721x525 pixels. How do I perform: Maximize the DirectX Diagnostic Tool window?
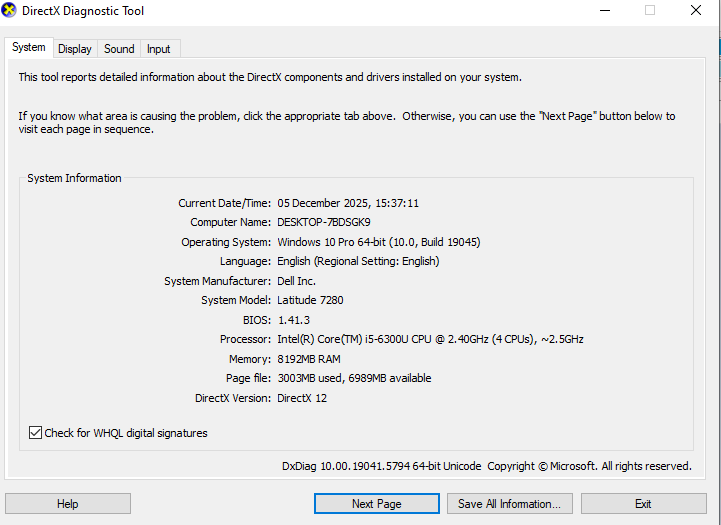[x=649, y=11]
